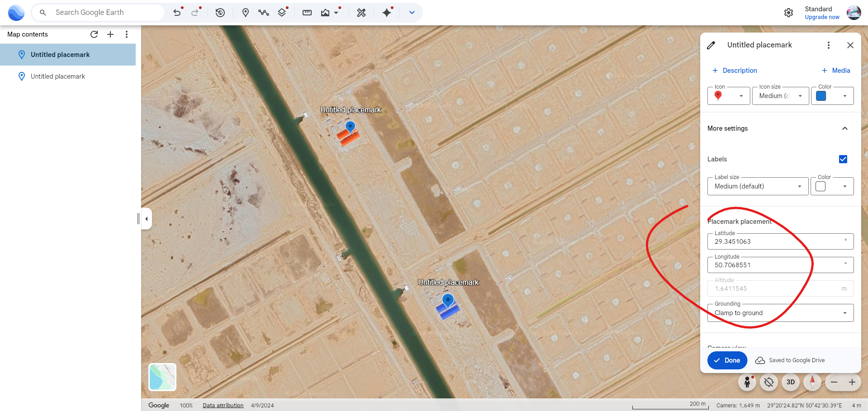Zoom out the map
Screen dimensions: 868x411
point(834,382)
